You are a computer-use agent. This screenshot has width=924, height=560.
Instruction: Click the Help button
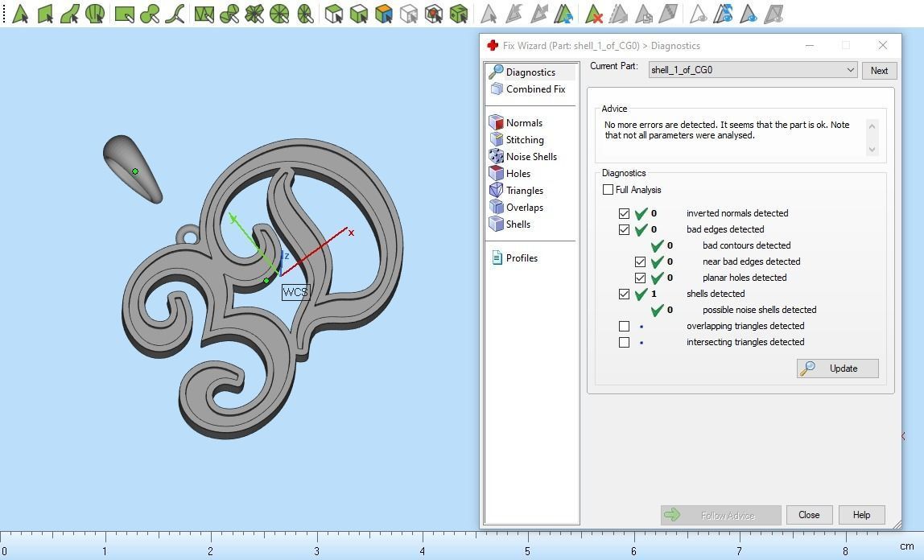tap(861, 515)
